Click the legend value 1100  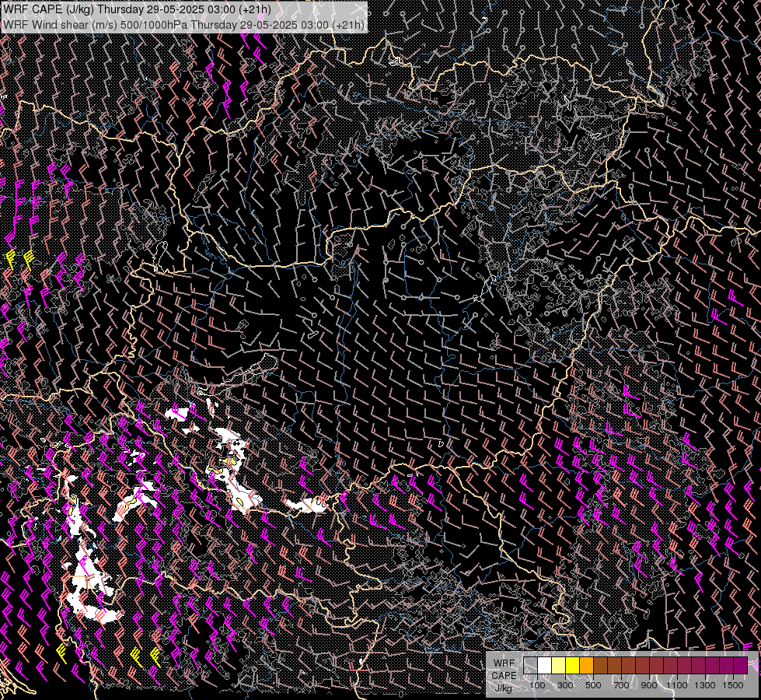(x=676, y=685)
